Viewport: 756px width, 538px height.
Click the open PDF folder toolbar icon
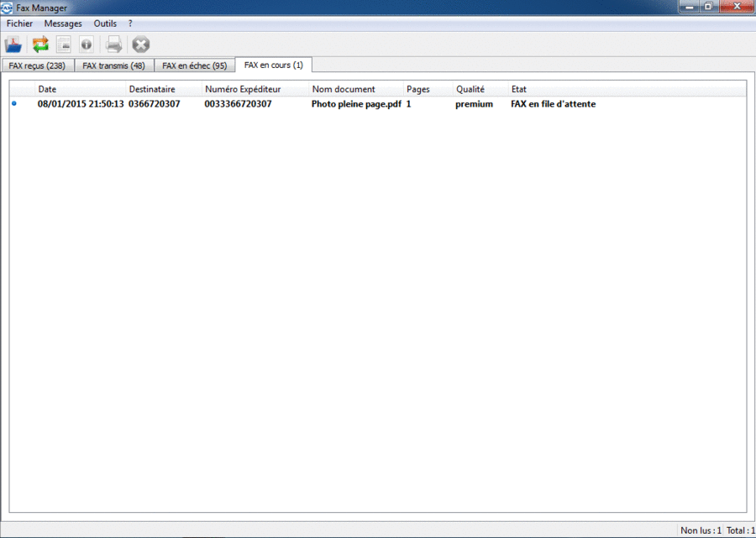pos(13,44)
